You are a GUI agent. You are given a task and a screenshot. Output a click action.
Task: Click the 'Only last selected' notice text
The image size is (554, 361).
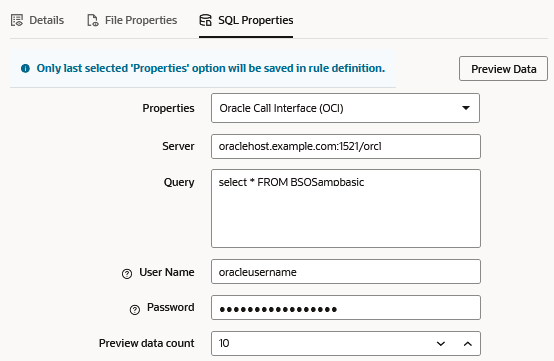pyautogui.click(x=211, y=68)
